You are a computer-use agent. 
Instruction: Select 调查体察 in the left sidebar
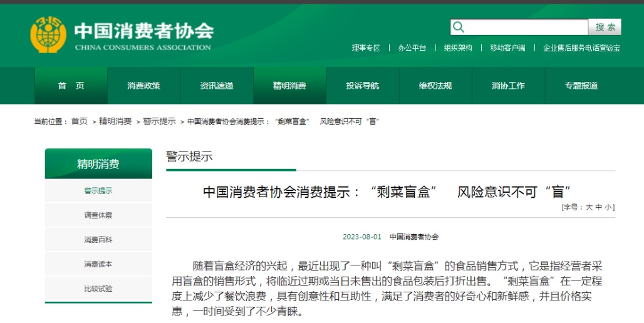pos(98,215)
